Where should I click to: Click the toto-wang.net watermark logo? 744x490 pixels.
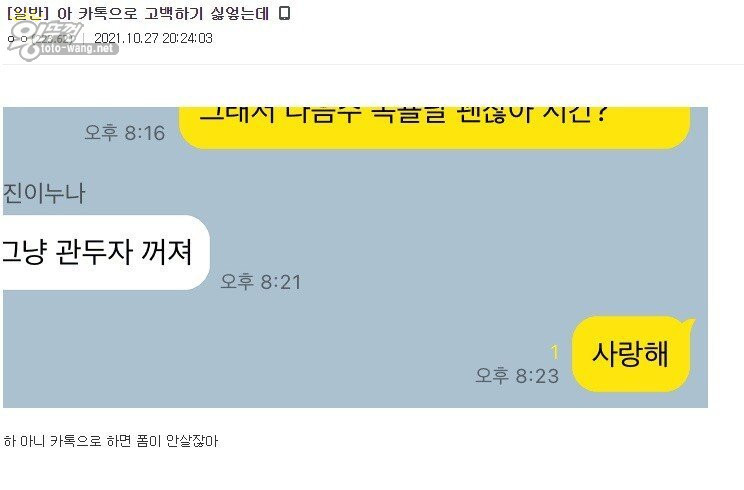[x=63, y=42]
